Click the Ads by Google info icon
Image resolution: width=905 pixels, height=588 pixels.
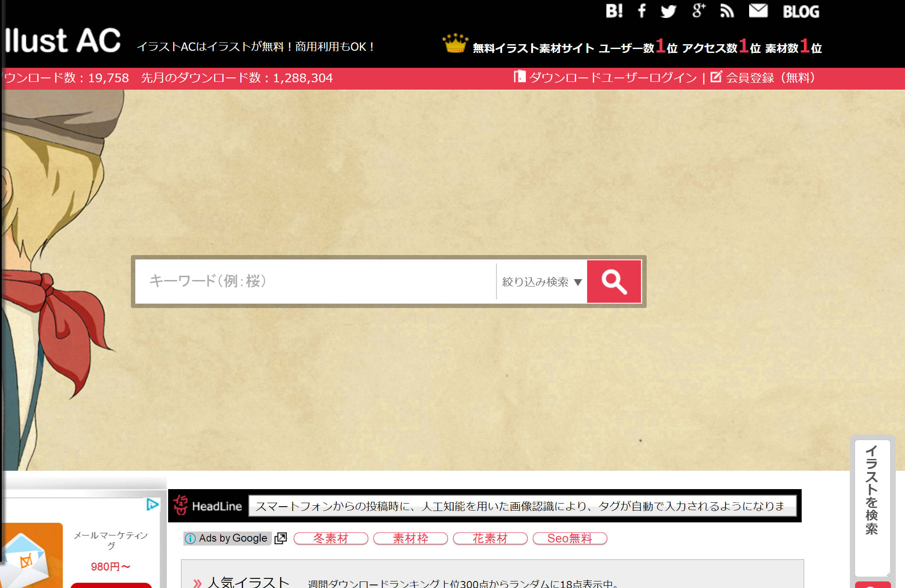[190, 538]
